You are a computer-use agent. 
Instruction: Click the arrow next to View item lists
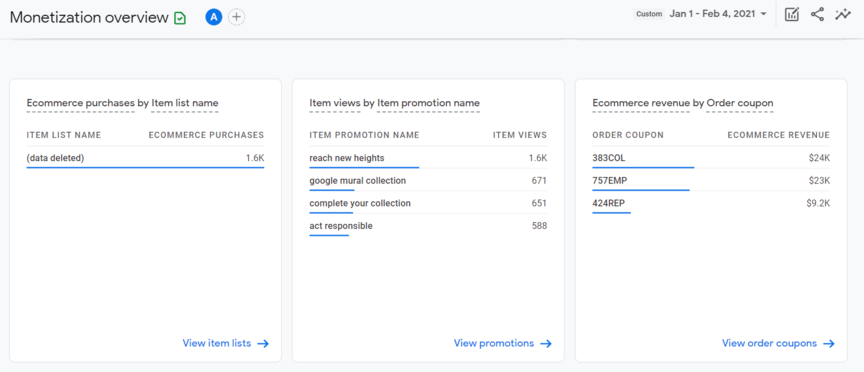point(263,343)
